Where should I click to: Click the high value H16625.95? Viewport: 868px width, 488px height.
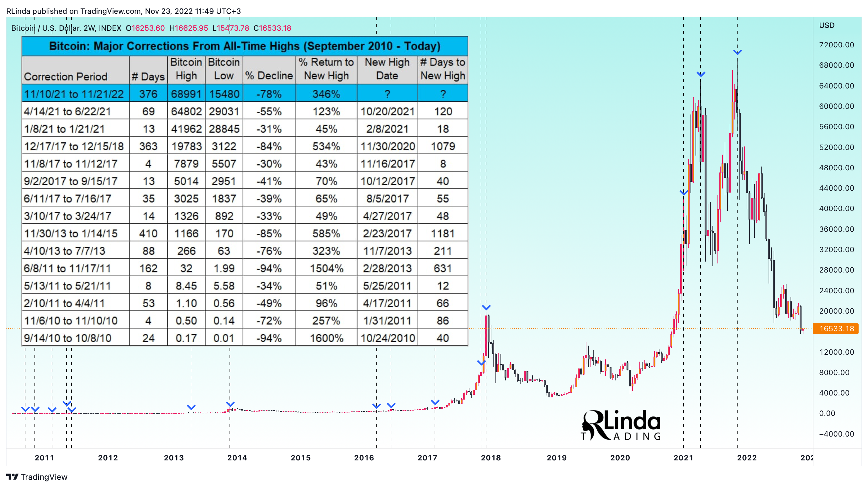coord(189,28)
